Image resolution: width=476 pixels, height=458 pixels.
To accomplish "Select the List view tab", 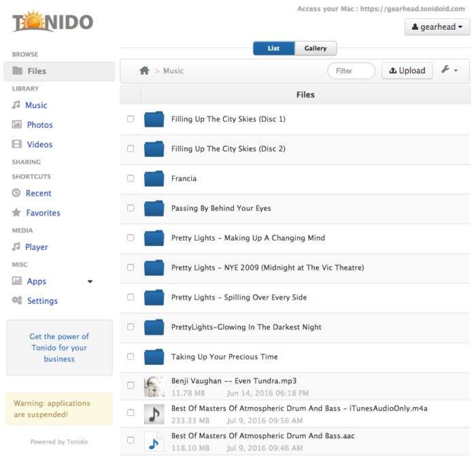I will click(x=273, y=48).
